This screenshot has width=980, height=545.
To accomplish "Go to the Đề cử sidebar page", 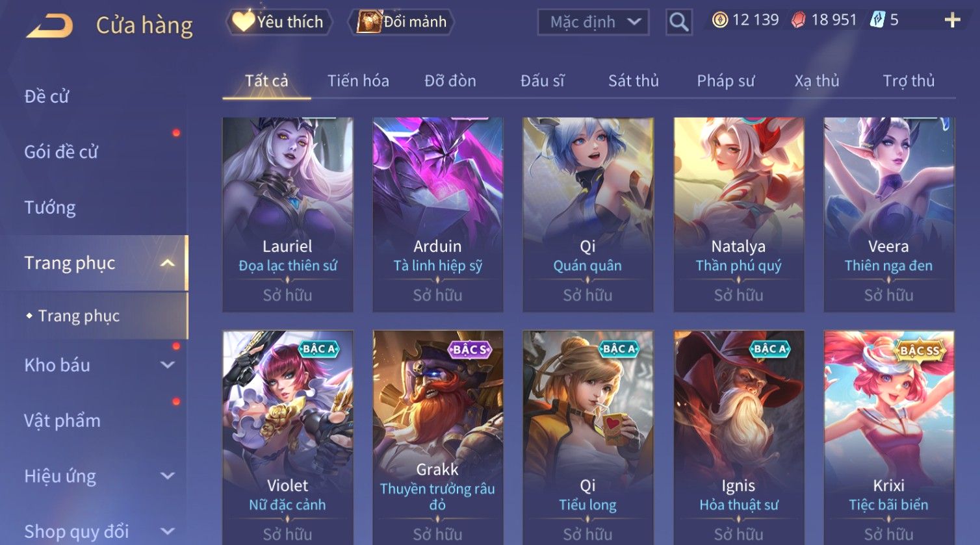I will pos(47,97).
